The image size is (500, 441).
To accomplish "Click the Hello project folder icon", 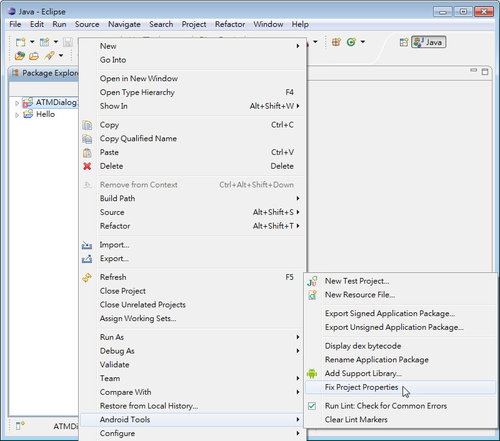I will point(28,114).
